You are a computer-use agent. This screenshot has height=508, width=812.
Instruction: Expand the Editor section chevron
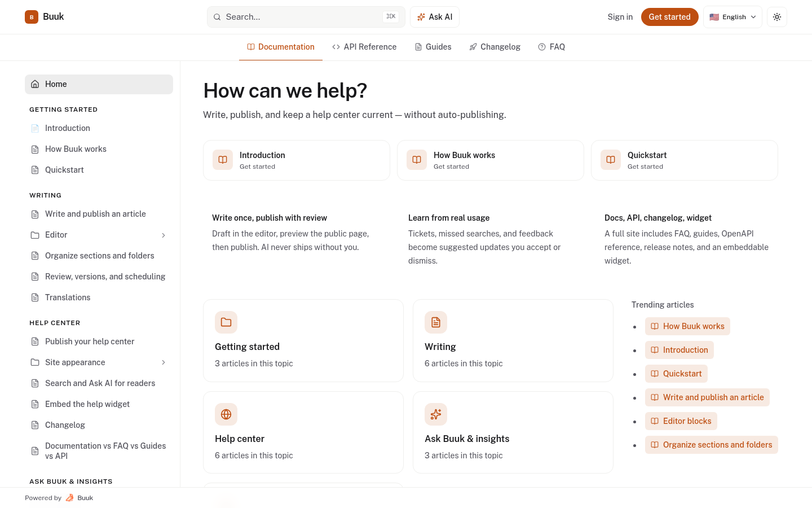coord(164,235)
